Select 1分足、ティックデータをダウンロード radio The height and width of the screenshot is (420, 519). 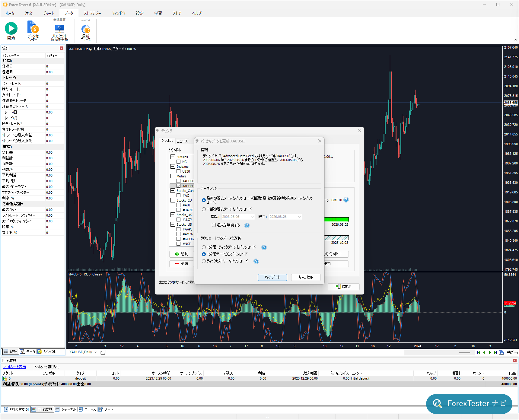point(204,247)
